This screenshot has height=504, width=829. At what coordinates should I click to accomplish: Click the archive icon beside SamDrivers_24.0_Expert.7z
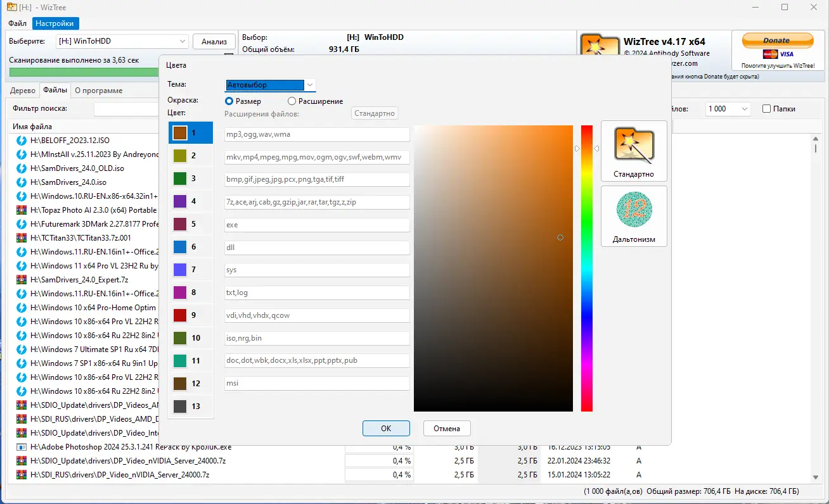click(21, 280)
